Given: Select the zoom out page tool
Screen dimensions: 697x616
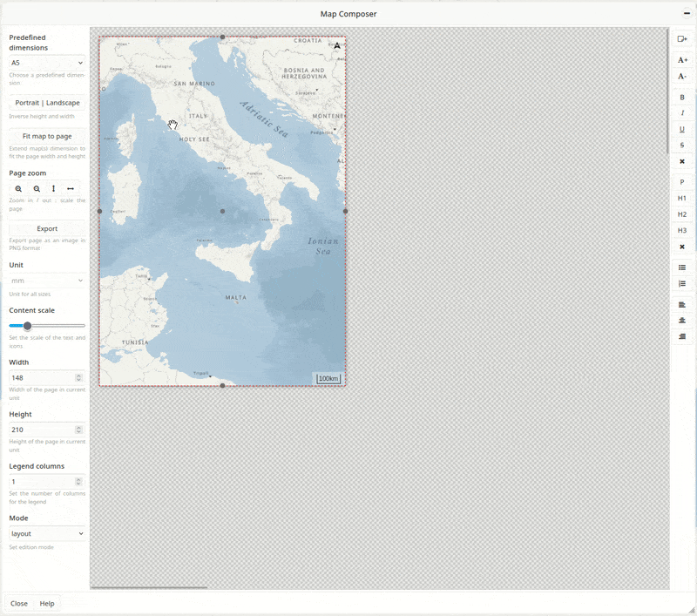Looking at the screenshot, I should [x=37, y=188].
